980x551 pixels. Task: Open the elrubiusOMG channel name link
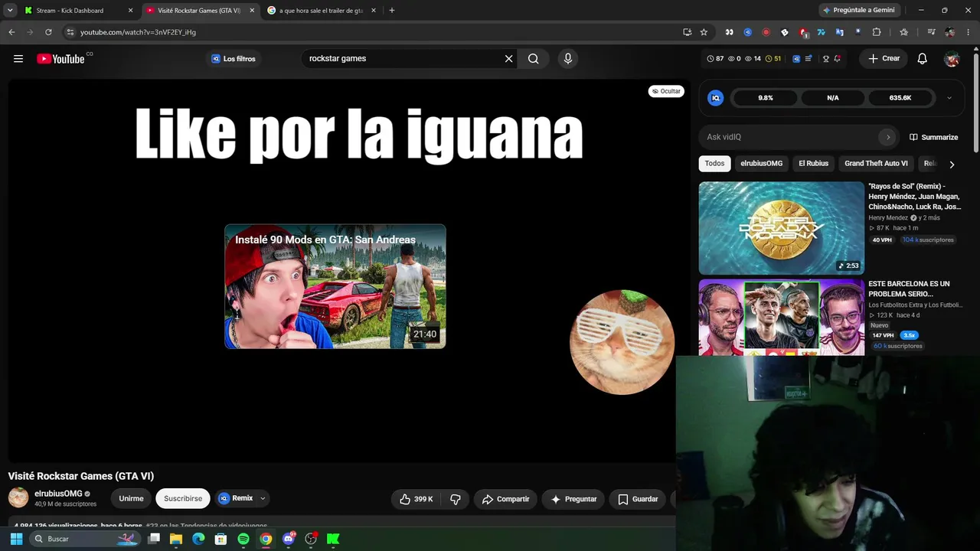58,494
